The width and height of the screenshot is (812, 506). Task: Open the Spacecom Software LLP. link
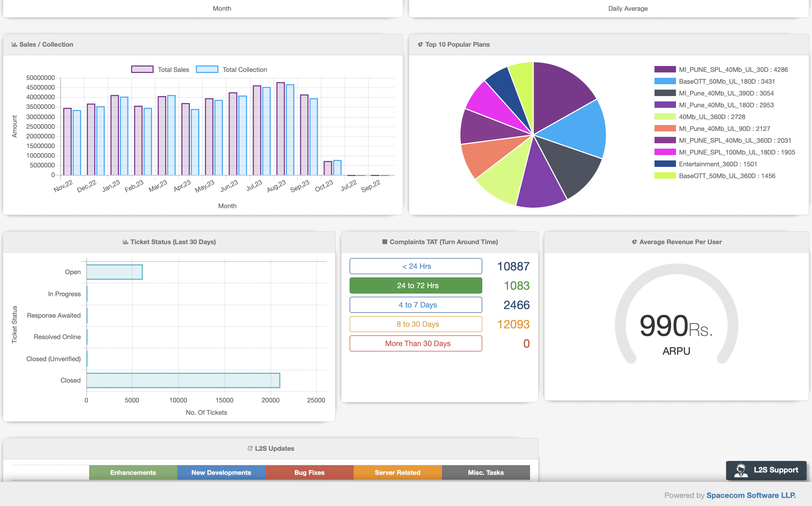tap(751, 495)
